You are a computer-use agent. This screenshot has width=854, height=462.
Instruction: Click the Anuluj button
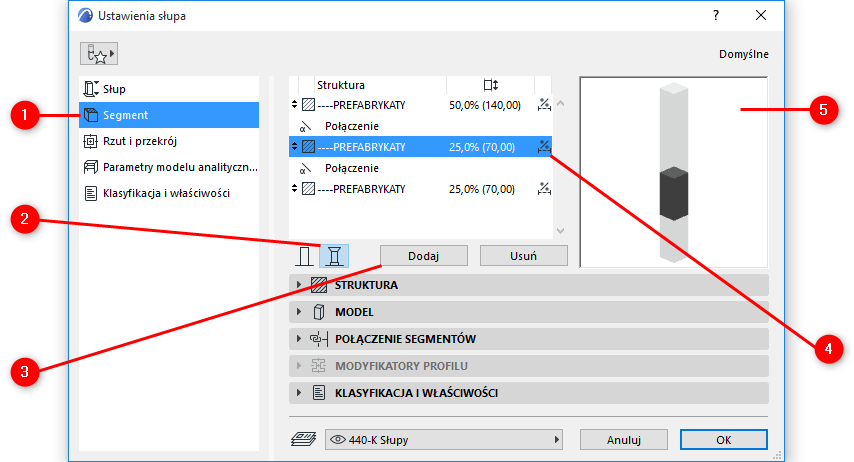624,440
